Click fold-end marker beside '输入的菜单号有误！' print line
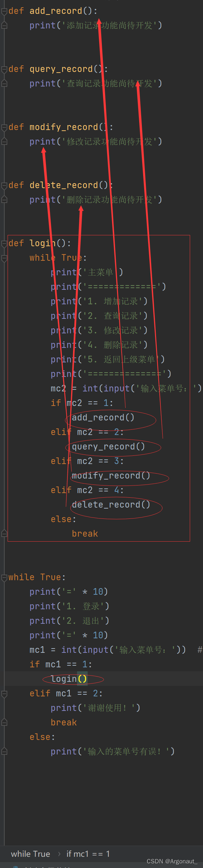This screenshot has width=203, height=868. [x=4, y=751]
